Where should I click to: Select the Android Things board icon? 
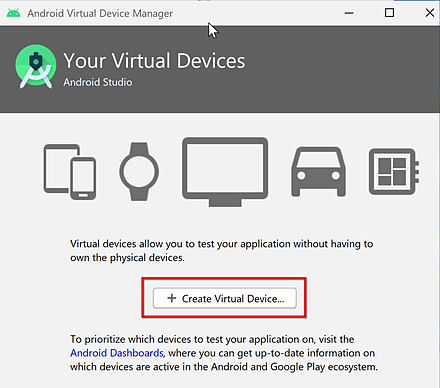[394, 172]
